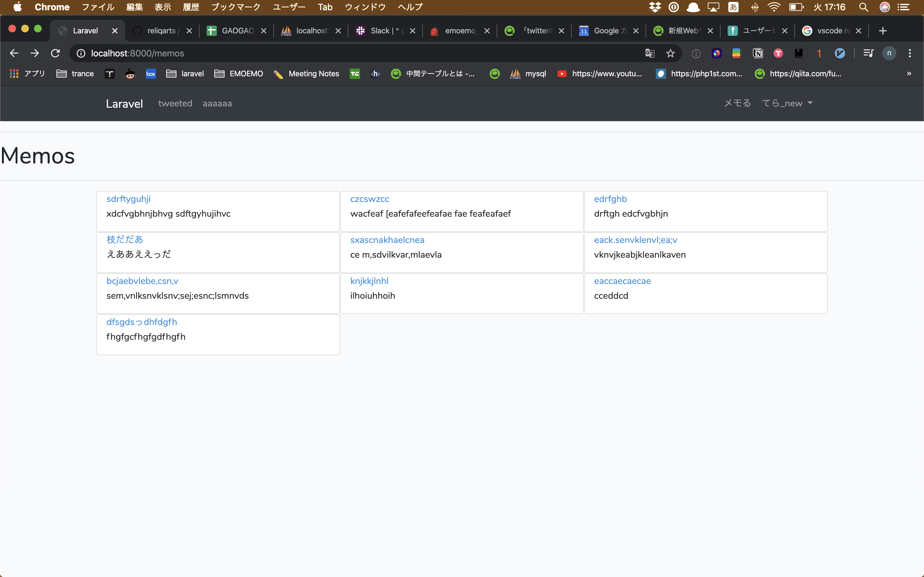Open memo titled sdrftyguhji
The image size is (924, 577).
click(x=128, y=198)
